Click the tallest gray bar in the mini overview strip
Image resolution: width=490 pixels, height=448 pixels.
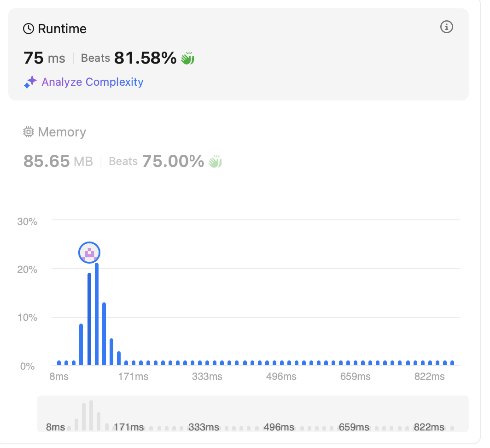(91, 415)
